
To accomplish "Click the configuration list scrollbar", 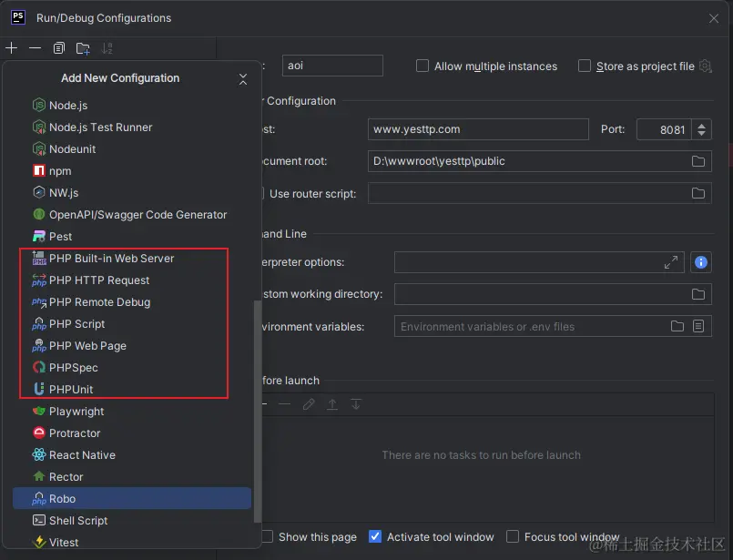I will pos(257,412).
